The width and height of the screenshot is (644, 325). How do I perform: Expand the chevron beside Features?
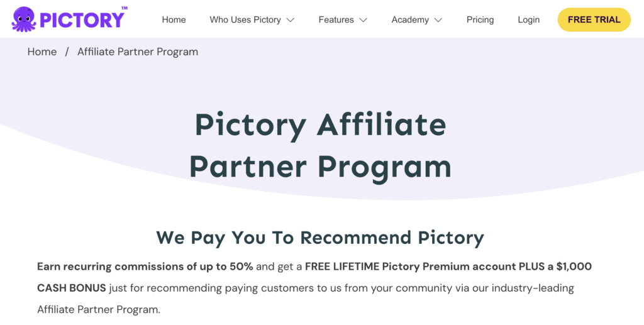click(x=363, y=20)
